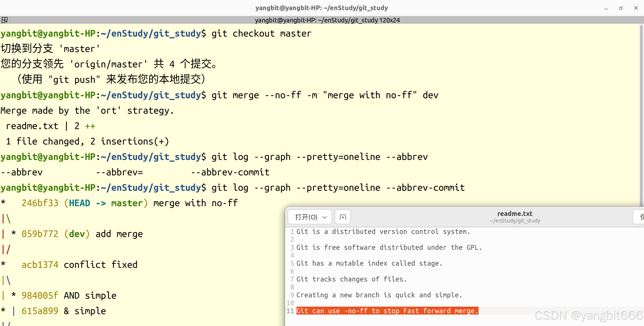Click the Terminator grid layout icon

click(5, 20)
